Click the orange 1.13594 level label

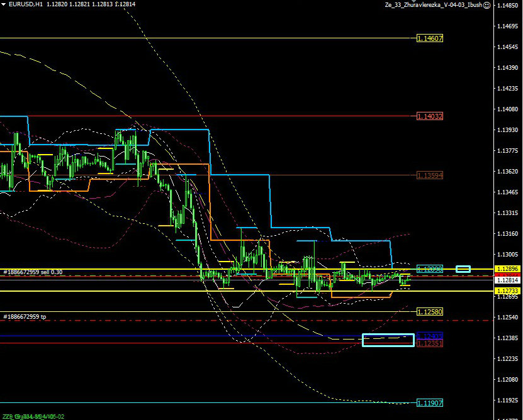(x=430, y=175)
